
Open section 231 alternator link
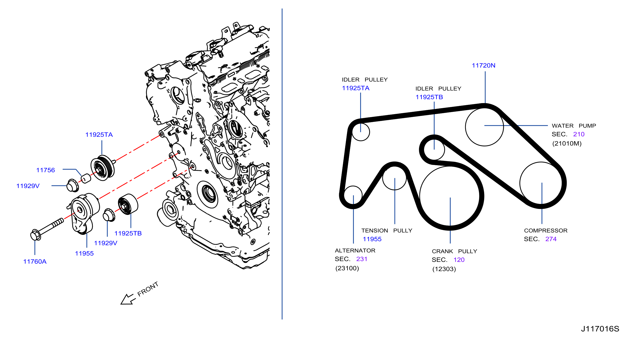click(x=361, y=259)
